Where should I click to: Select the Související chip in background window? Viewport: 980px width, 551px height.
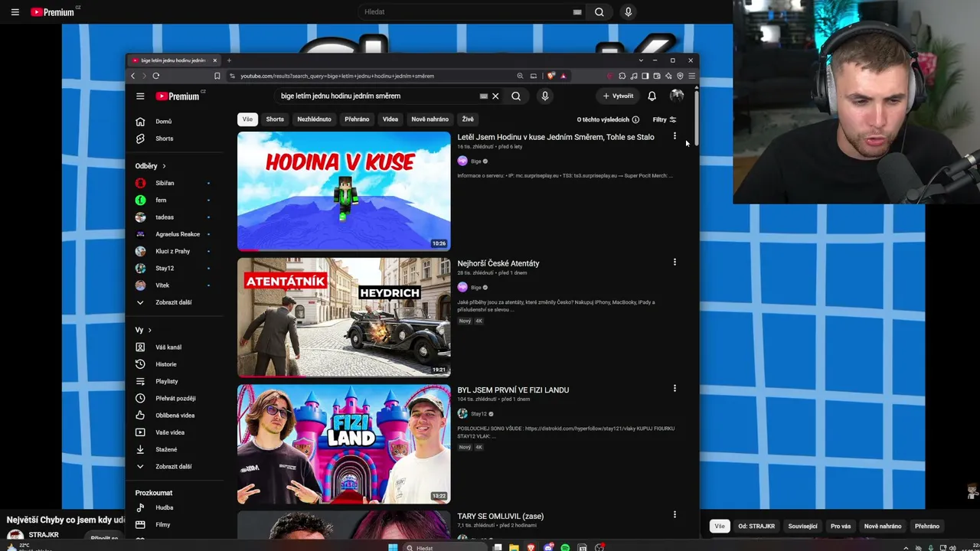point(802,527)
